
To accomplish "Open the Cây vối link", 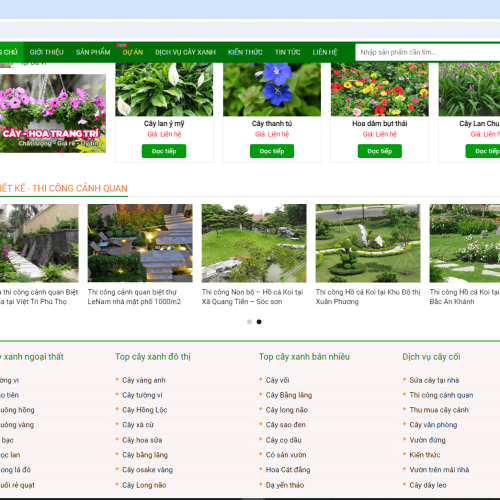I will (x=277, y=380).
